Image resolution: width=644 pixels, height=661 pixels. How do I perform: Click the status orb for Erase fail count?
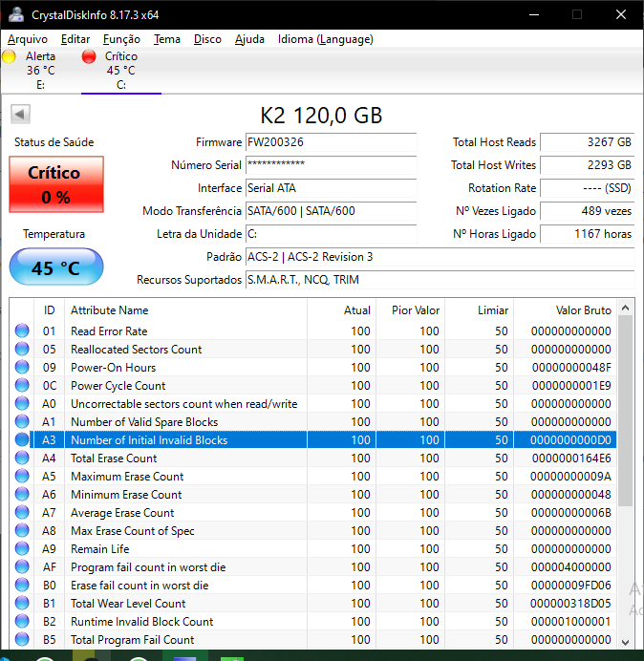22,585
